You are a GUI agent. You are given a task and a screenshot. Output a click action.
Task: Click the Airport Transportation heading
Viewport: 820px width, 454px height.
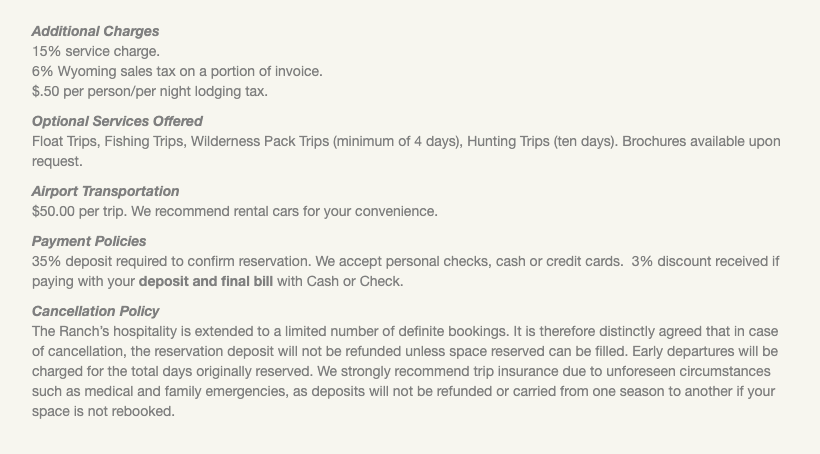(x=105, y=191)
